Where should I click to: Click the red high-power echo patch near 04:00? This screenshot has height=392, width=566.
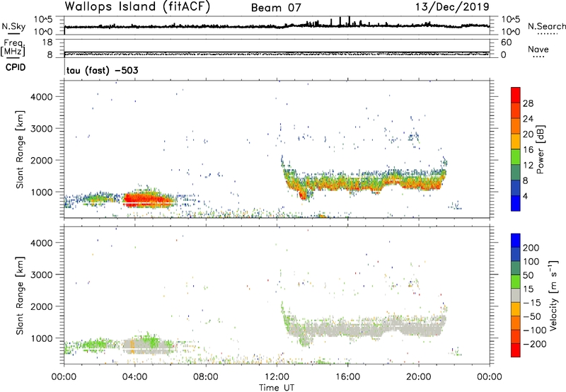[x=148, y=200]
